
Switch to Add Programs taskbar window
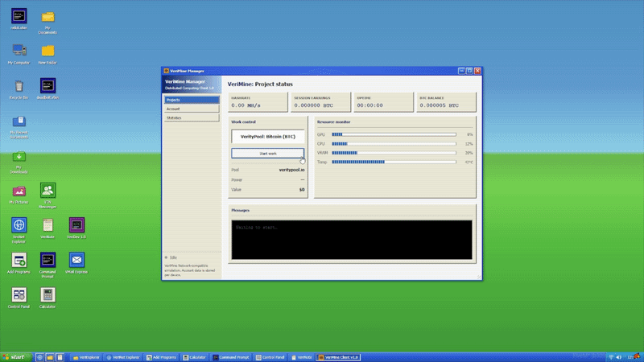(162, 357)
